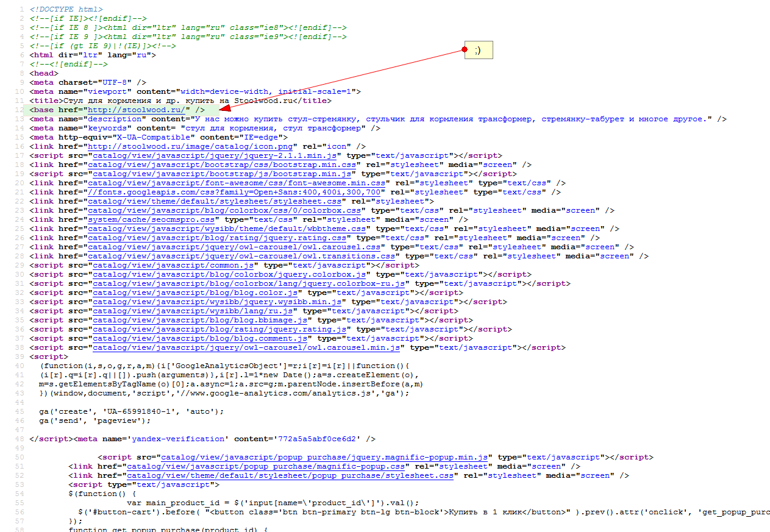770x532 pixels.
Task: Click the meta charset UTF-8 line
Action: 88,82
